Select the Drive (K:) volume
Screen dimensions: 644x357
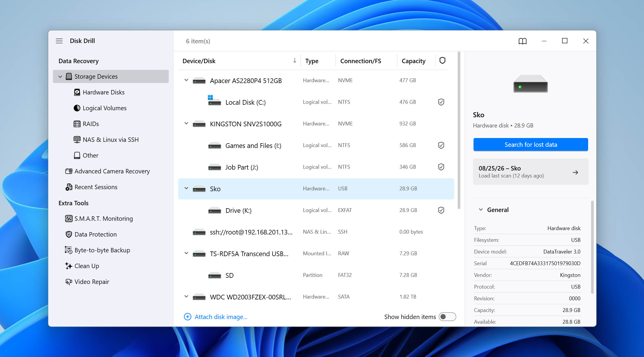316,210
